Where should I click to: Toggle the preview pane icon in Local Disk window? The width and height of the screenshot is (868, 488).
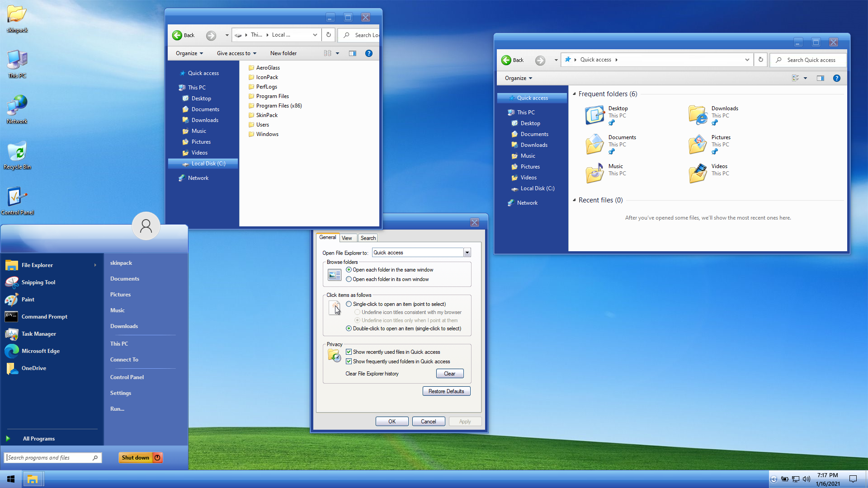353,53
